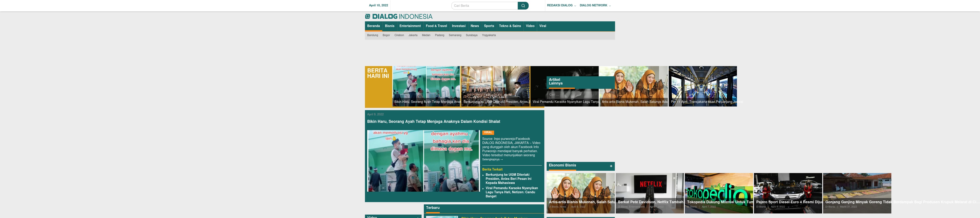Viewport: 980px width, 218px height.
Task: Open the Video menu section
Action: [x=530, y=26]
